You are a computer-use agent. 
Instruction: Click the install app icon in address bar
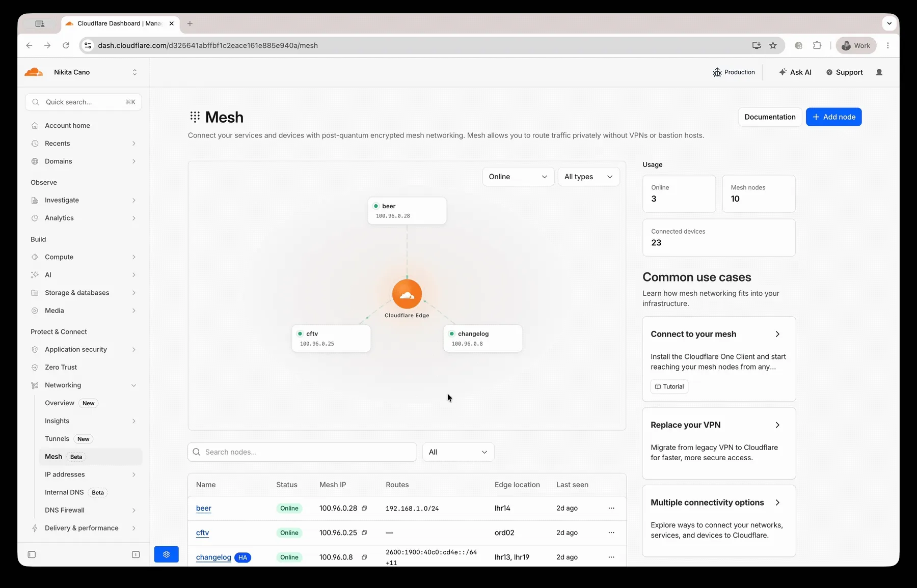[x=757, y=45]
